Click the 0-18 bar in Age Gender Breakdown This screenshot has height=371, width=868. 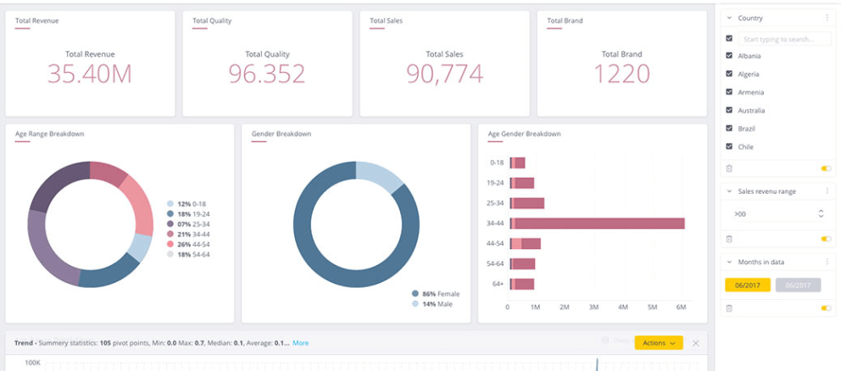click(x=518, y=163)
